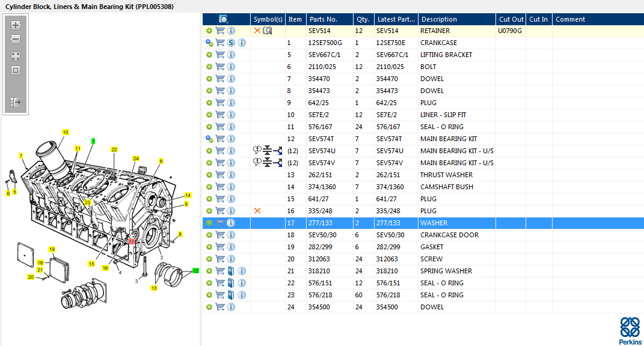
Task: Click the Cut In column header
Action: (538, 19)
